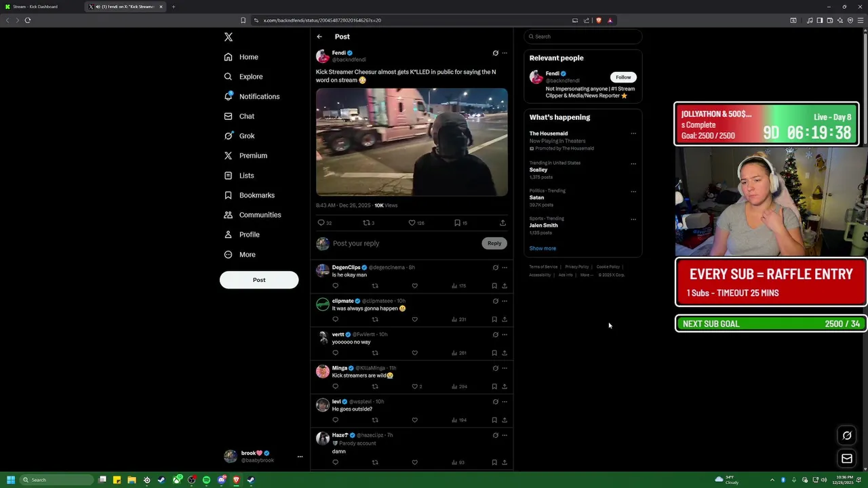
Task: Open more options on DegenClips' reply
Action: pyautogui.click(x=505, y=268)
